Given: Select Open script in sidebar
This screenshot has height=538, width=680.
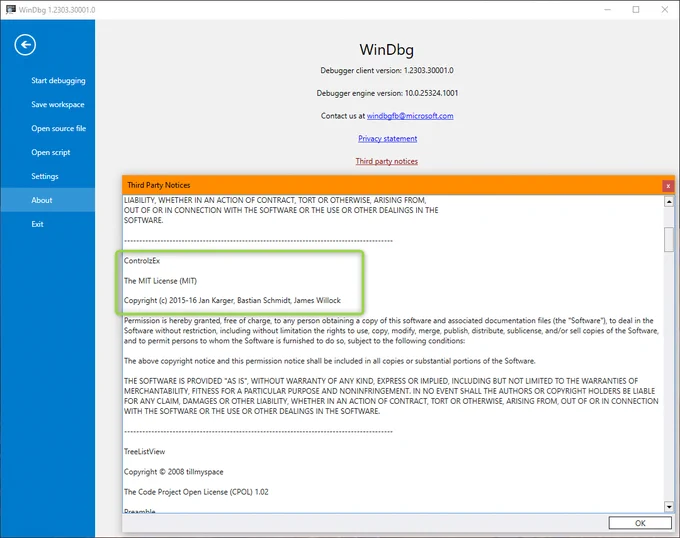Looking at the screenshot, I should click(51, 152).
